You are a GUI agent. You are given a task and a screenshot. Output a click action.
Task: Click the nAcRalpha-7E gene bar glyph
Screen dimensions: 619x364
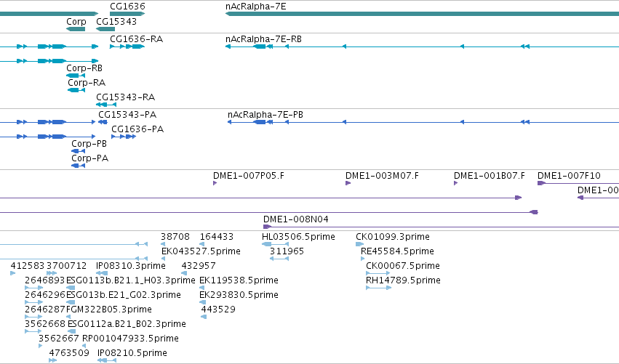[422, 14]
